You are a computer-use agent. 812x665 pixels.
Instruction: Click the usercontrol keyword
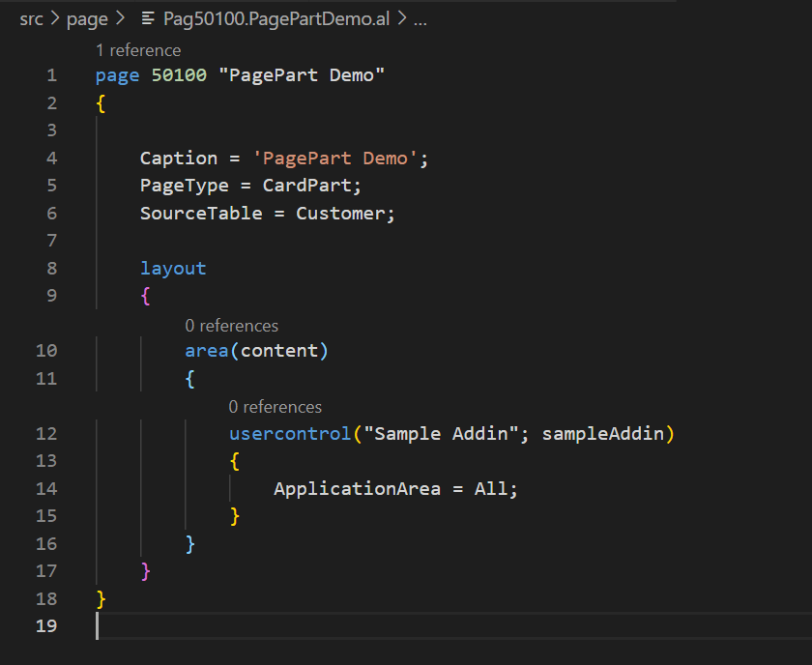tap(289, 433)
